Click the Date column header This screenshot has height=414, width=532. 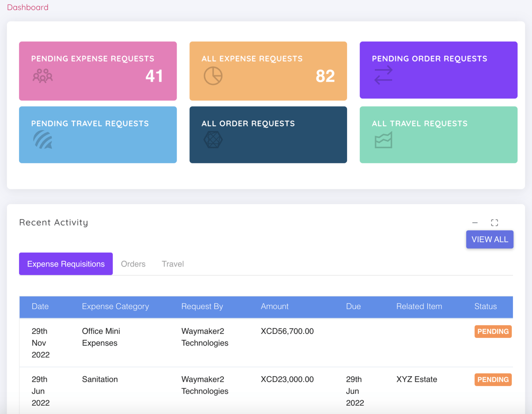[x=40, y=306]
